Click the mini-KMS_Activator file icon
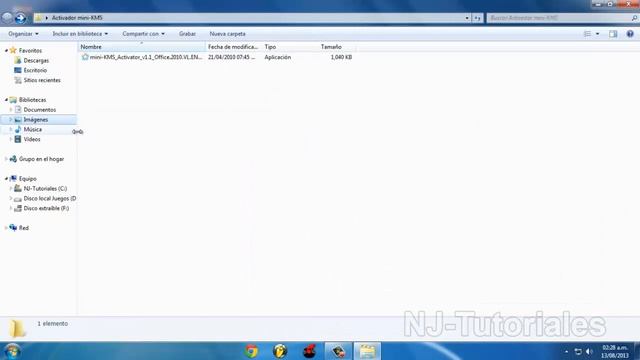This screenshot has height=360, width=640. 85,57
